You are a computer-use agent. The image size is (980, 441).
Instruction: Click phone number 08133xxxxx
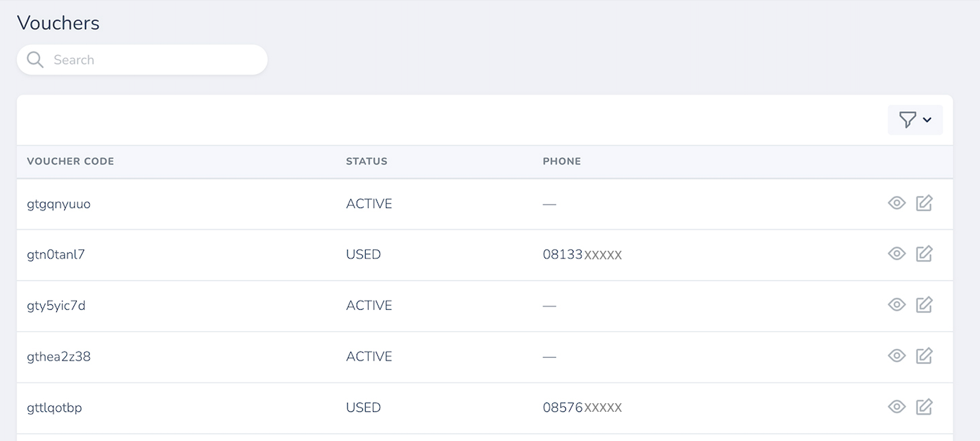582,255
